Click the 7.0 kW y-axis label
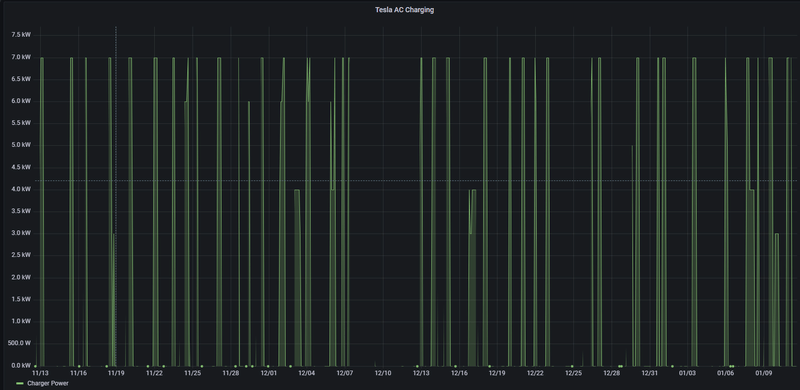The image size is (800, 390). pyautogui.click(x=21, y=57)
